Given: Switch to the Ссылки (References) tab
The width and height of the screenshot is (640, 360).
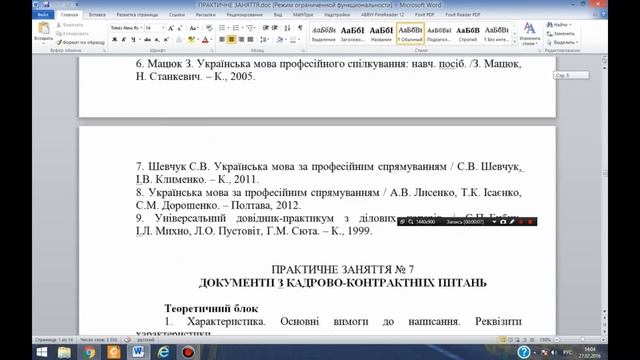Looking at the screenshot, I should [x=177, y=15].
